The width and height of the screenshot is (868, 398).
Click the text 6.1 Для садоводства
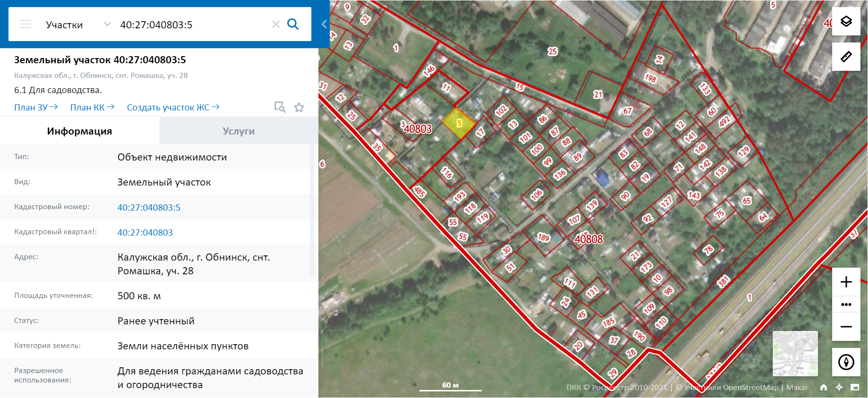click(x=58, y=90)
